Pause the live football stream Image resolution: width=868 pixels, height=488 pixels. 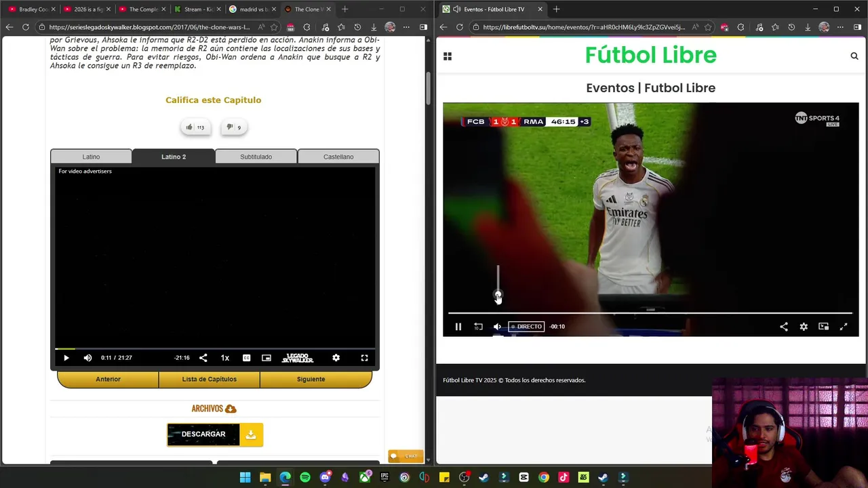pos(458,327)
